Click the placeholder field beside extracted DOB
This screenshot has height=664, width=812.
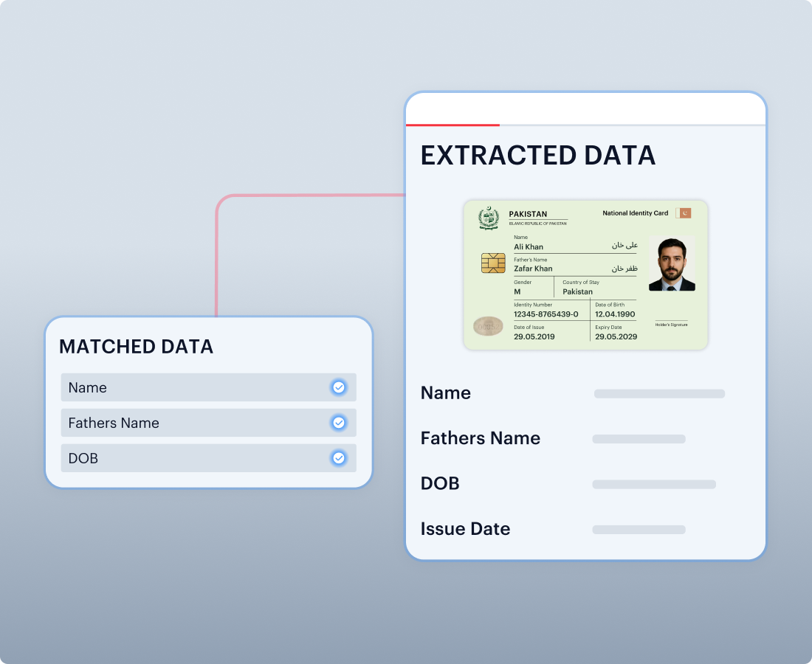[653, 485]
